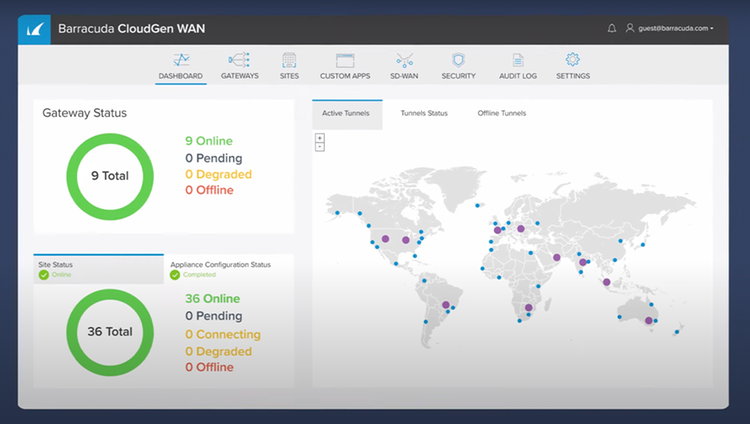
Task: Click the Security shield icon
Action: pos(458,60)
